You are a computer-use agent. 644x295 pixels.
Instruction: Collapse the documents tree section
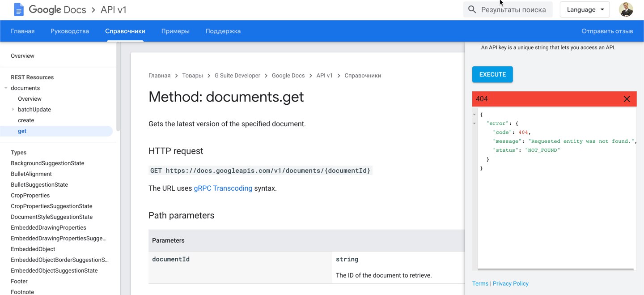pos(6,88)
